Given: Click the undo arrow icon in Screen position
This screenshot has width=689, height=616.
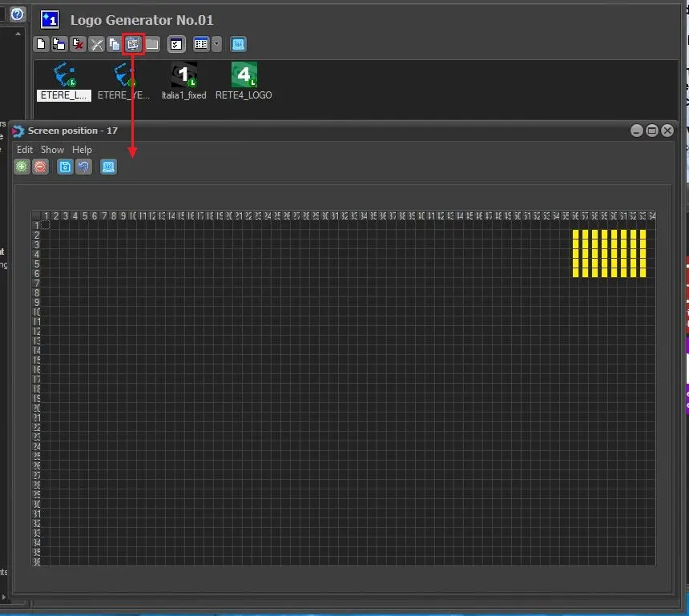Looking at the screenshot, I should tap(83, 167).
